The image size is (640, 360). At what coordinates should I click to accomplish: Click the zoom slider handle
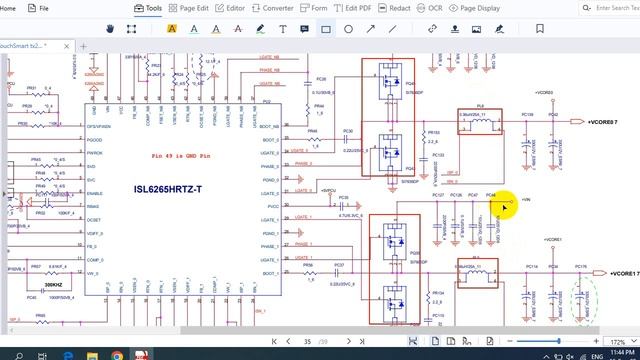(559, 341)
